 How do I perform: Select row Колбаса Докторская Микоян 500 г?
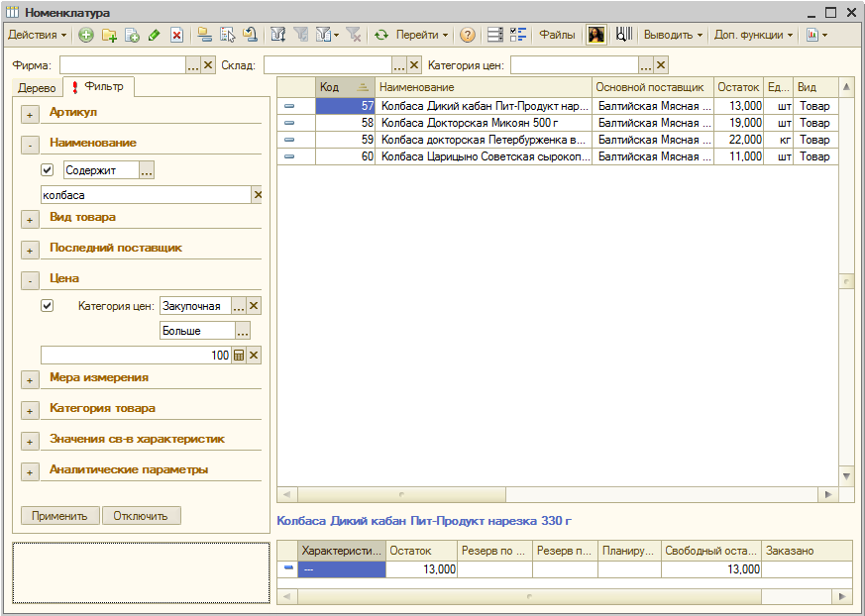pos(557,123)
